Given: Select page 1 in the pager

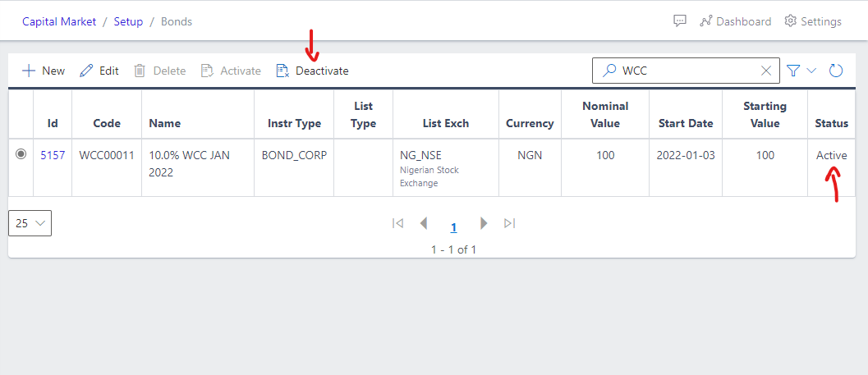Looking at the screenshot, I should [453, 227].
